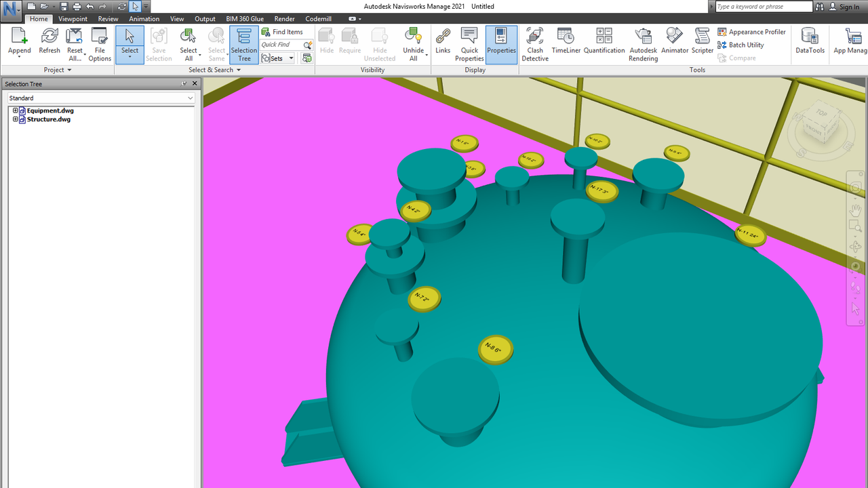The height and width of the screenshot is (488, 868).
Task: Click the Selection Inspector icon beside Sets
Action: pos(307,58)
